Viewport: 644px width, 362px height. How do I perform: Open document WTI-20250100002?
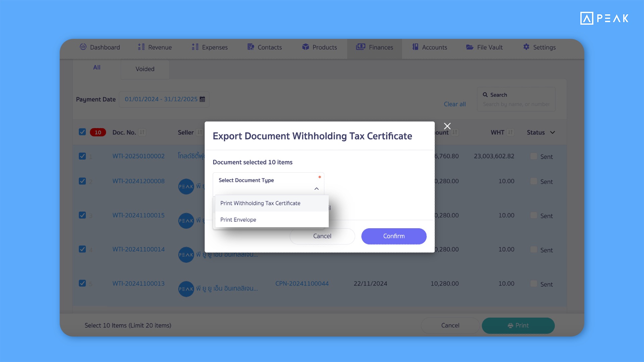[138, 156]
